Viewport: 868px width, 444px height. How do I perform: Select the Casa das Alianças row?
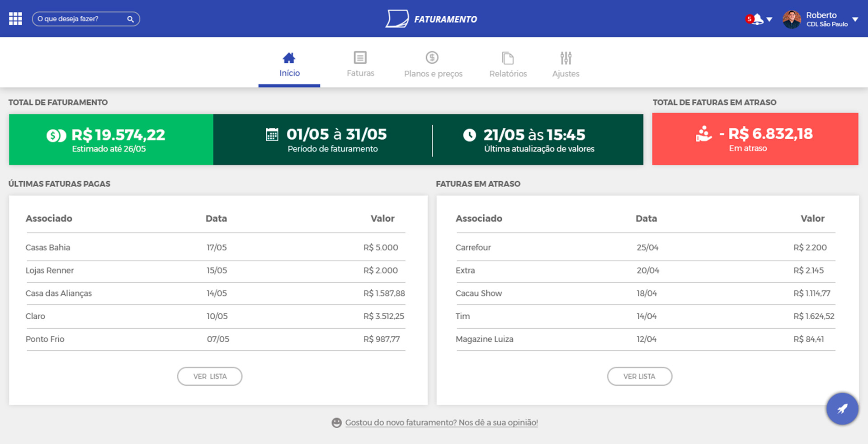click(216, 293)
